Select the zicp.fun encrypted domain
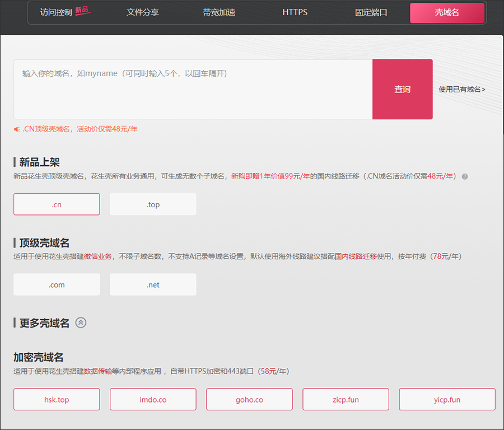This screenshot has width=504, height=430. (346, 399)
